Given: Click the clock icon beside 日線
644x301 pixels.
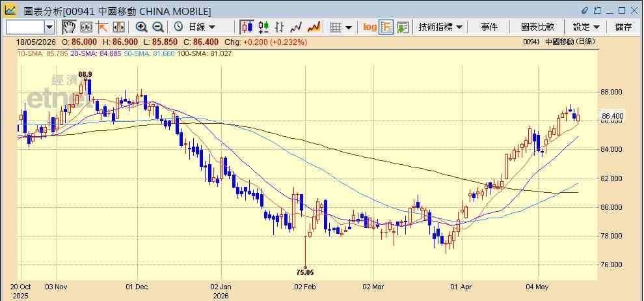Looking at the screenshot, I should [179, 27].
